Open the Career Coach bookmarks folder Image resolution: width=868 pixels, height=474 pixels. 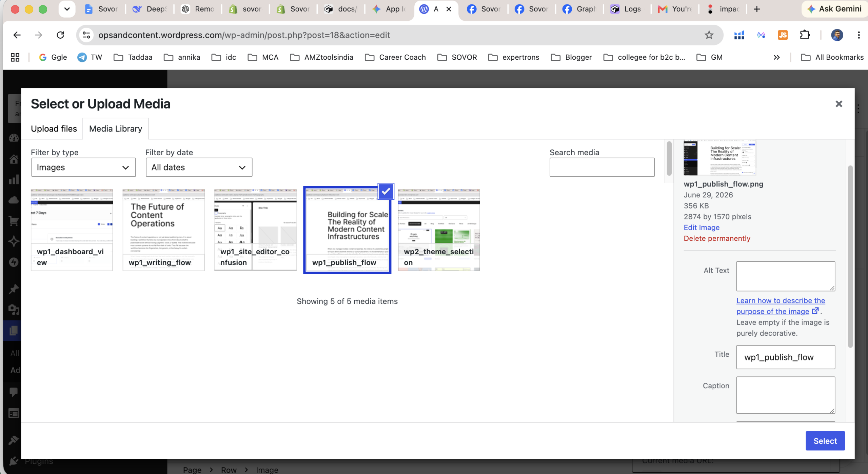395,57
